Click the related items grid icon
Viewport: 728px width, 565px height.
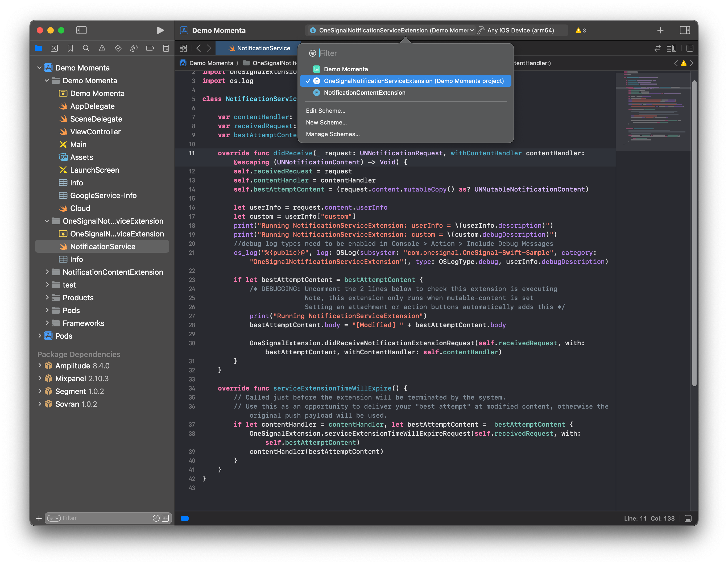[183, 48]
